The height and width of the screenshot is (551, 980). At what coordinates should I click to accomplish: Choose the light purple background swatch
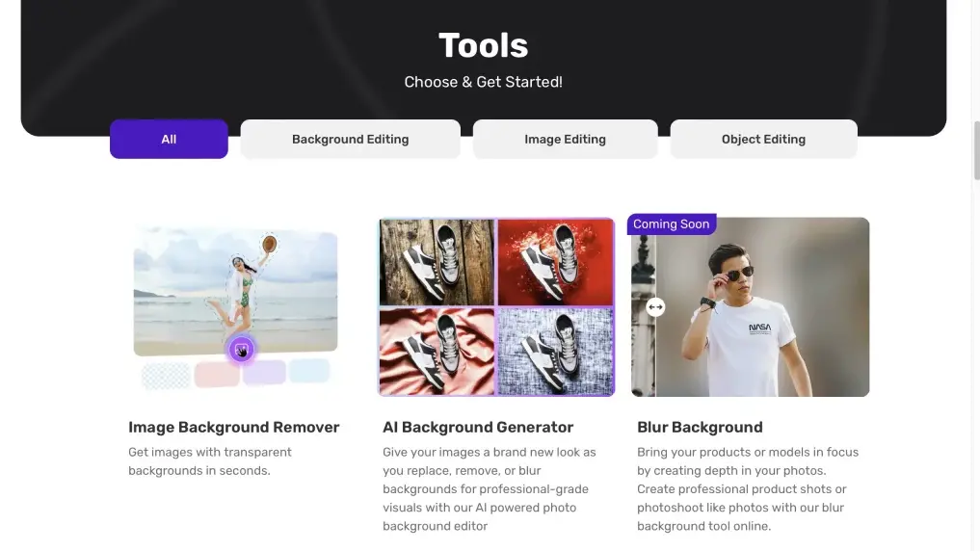pyautogui.click(x=264, y=373)
